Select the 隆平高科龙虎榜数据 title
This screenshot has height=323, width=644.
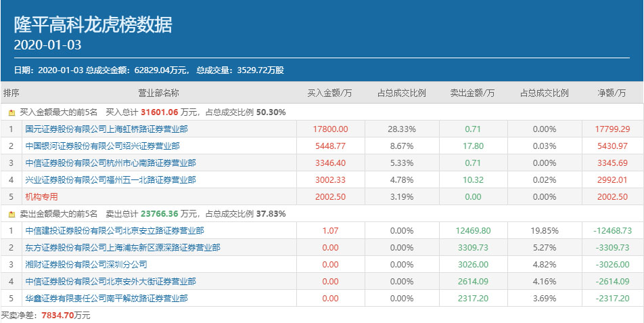(x=93, y=25)
